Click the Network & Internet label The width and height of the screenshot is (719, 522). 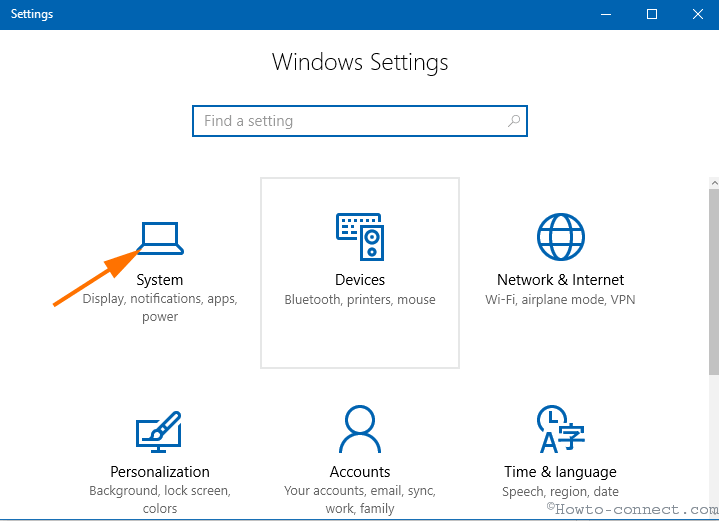560,280
